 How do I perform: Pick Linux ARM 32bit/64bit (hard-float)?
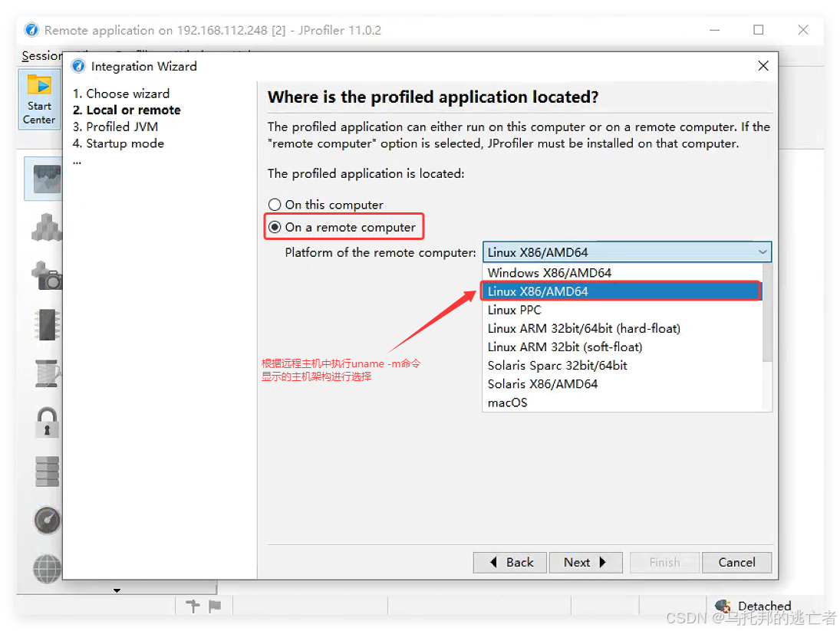pos(621,329)
